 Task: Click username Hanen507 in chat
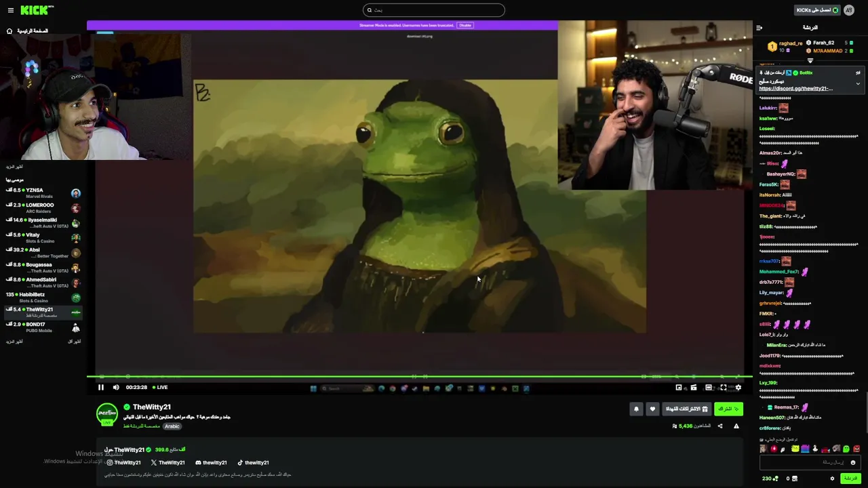(x=772, y=418)
